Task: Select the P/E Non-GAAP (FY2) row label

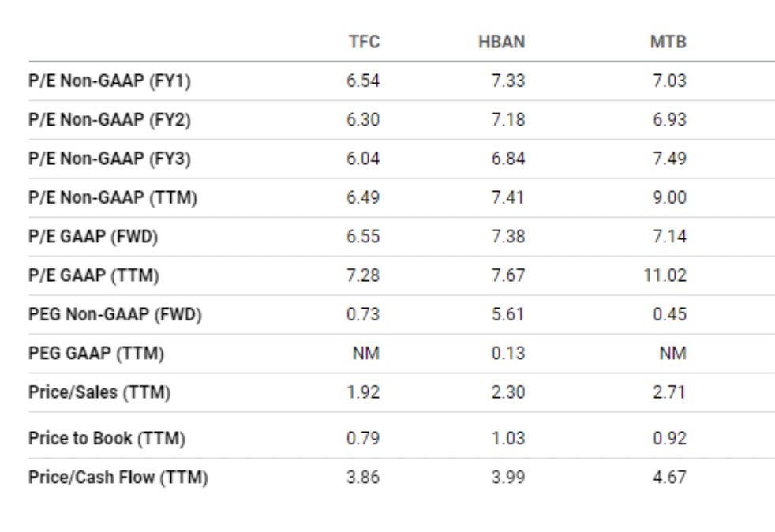Action: tap(109, 120)
